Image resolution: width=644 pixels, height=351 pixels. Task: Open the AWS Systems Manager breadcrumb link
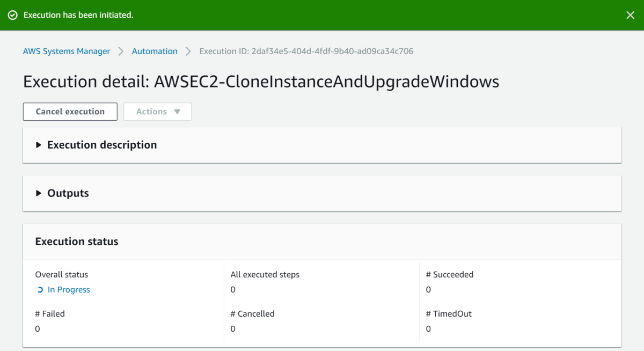67,51
